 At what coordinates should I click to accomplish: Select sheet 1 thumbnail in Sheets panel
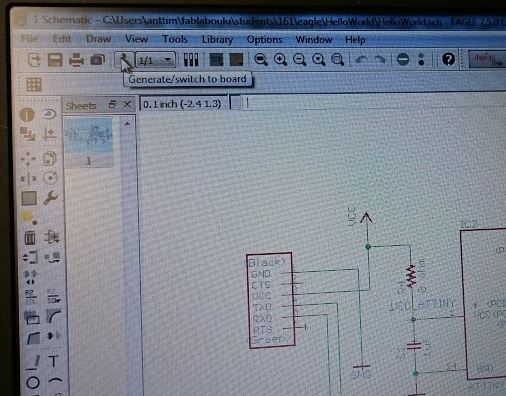[89, 142]
